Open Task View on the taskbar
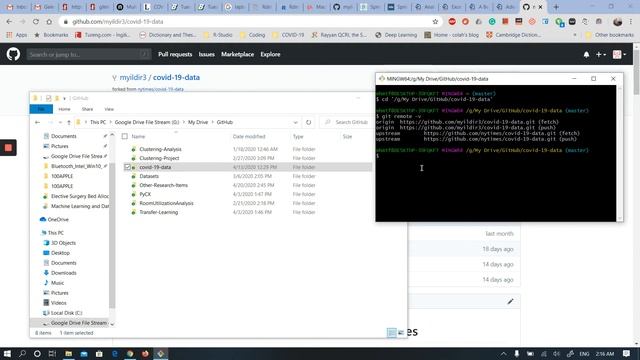The width and height of the screenshot is (640, 360). tap(52, 353)
